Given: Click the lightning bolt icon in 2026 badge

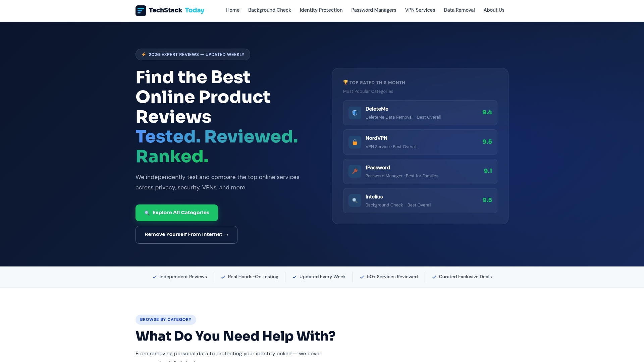Looking at the screenshot, I should [x=144, y=54].
